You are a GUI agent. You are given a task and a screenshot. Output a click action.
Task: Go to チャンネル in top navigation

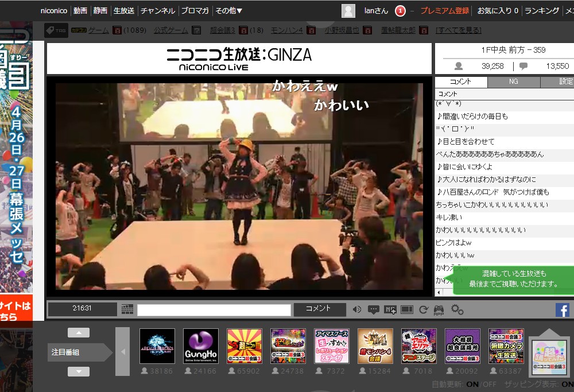(x=158, y=11)
